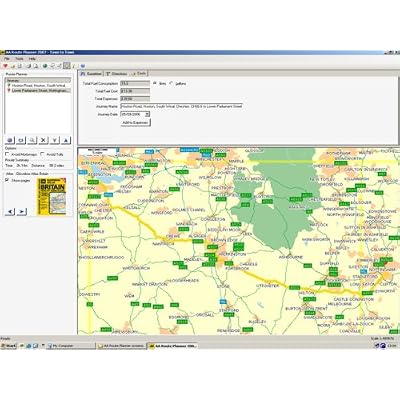Click the Total Expenses field
This screenshot has width=400, height=400.
click(135, 99)
